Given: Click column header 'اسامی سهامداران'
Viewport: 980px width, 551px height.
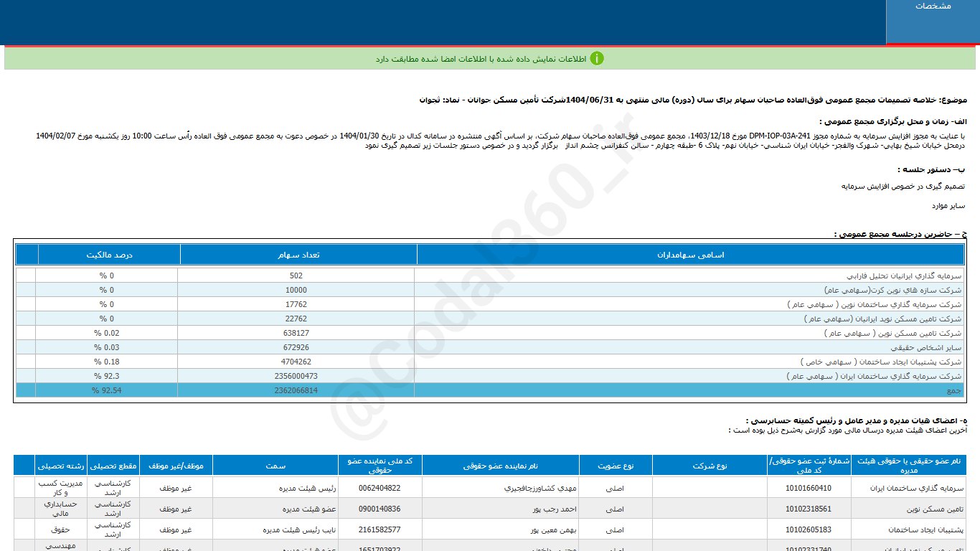Looking at the screenshot, I should coord(690,255).
